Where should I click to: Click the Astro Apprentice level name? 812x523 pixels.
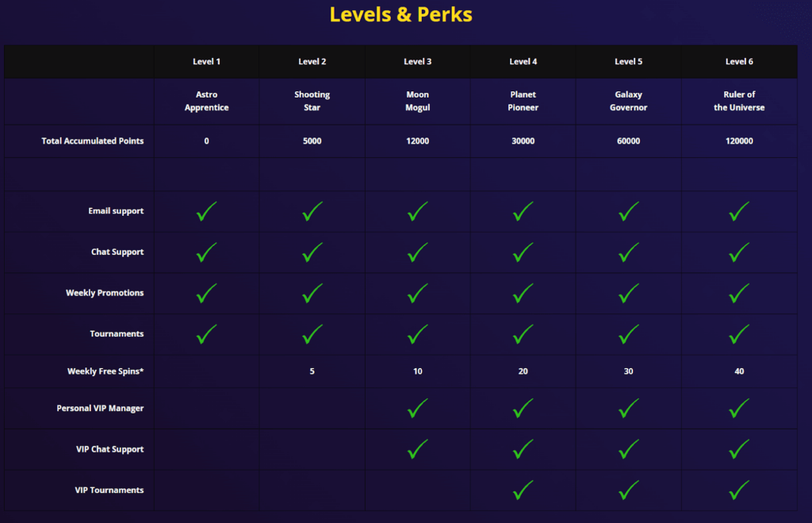[x=206, y=101]
